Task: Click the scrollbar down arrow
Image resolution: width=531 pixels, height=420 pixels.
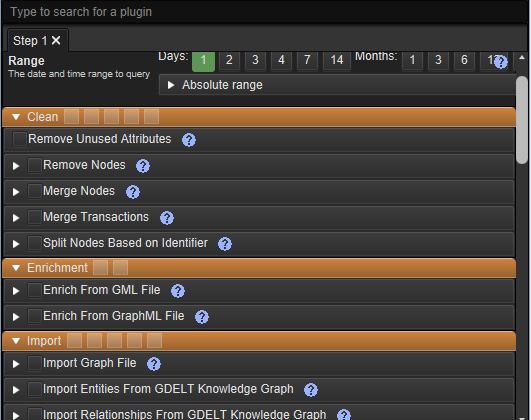Action: pos(522,418)
